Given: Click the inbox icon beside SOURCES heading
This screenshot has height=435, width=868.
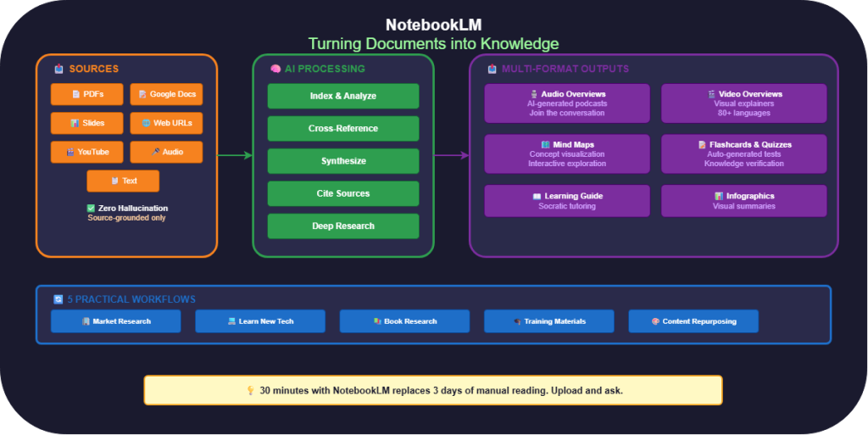Looking at the screenshot, I should coord(58,69).
